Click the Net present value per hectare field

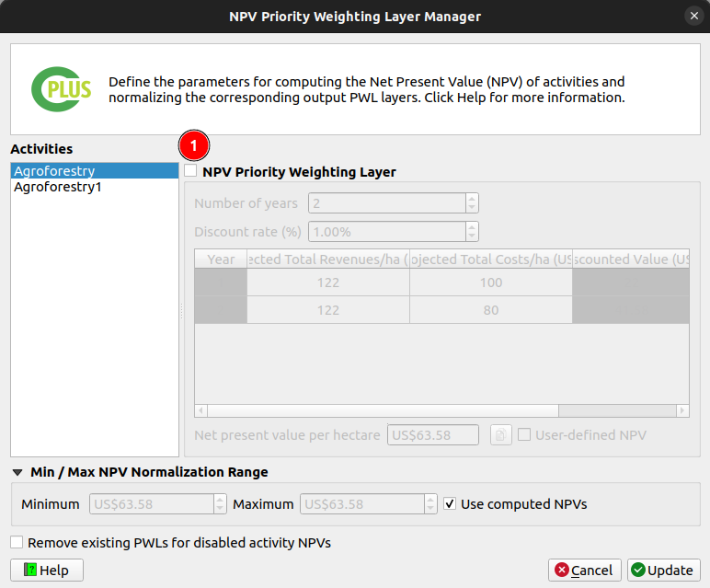[433, 435]
